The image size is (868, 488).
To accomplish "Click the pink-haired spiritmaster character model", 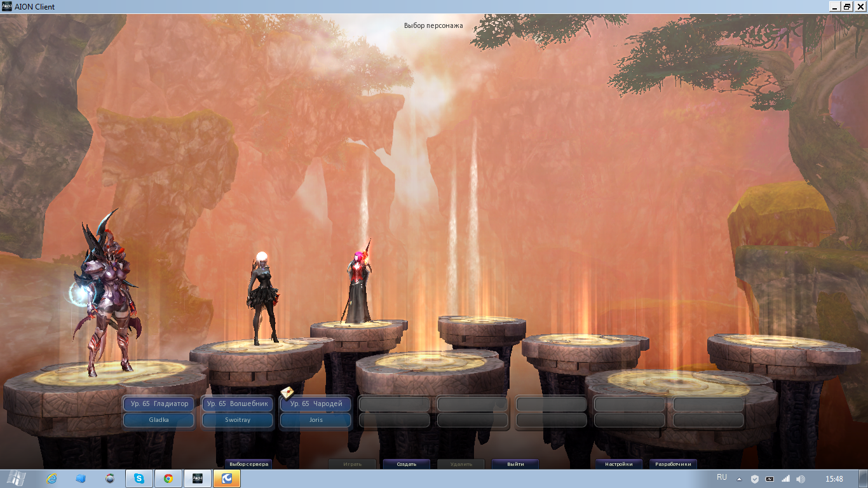I will pos(359,283).
